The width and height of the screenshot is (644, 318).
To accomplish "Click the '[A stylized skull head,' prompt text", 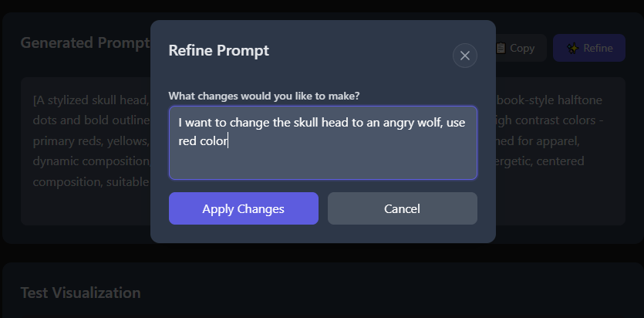I will (x=91, y=100).
